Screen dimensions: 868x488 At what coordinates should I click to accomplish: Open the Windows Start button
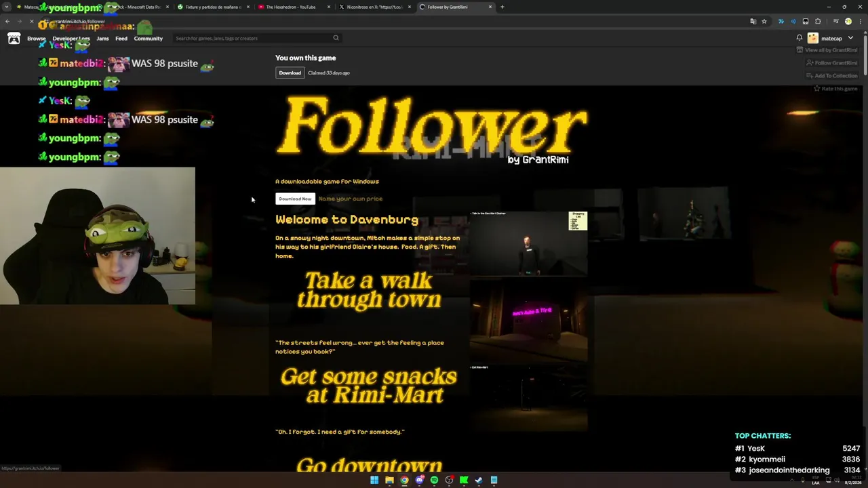click(374, 480)
